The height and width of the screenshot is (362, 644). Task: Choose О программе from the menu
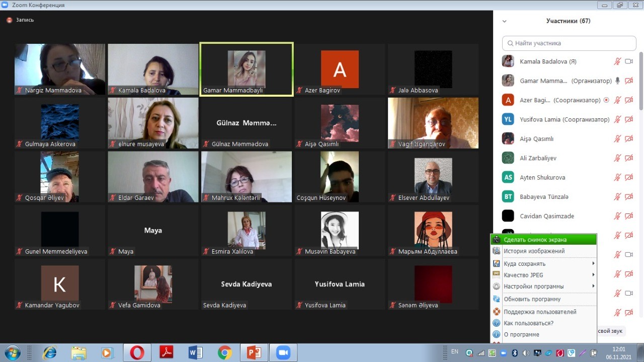point(543,334)
